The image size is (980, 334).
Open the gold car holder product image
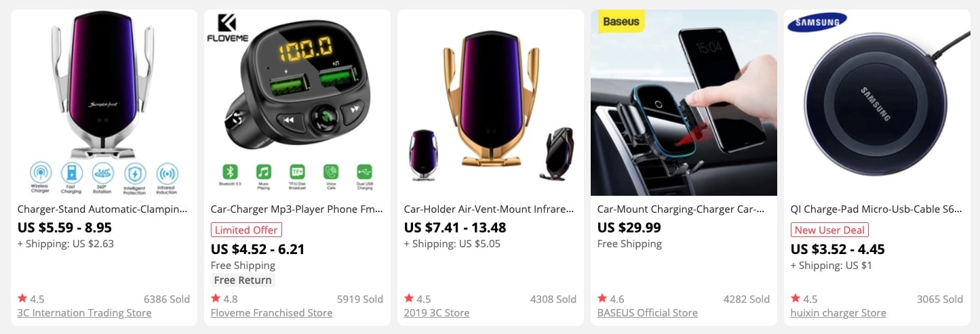tap(490, 103)
